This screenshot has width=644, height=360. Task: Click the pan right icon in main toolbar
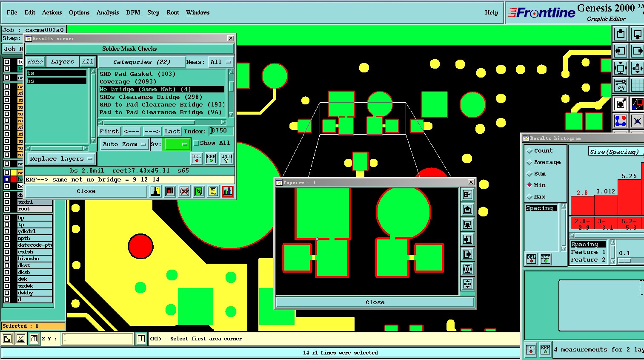point(637,51)
